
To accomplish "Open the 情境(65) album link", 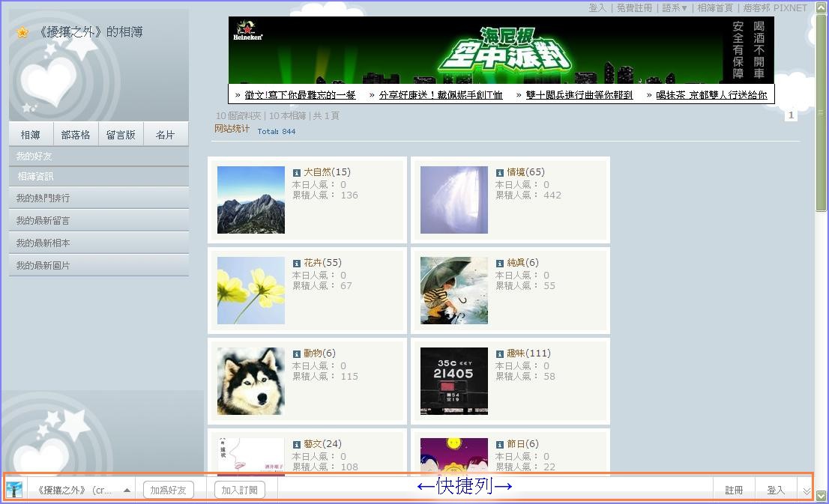I will (x=525, y=172).
